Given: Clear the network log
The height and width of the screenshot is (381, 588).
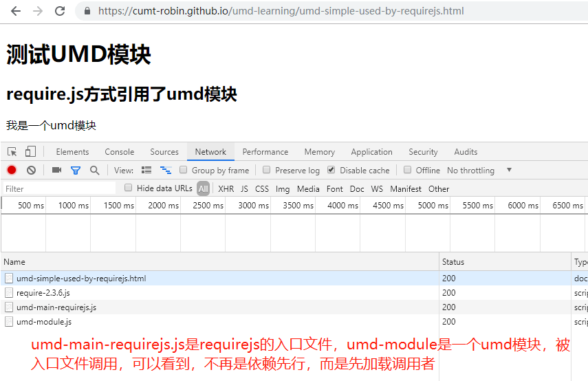Looking at the screenshot, I should [x=31, y=170].
